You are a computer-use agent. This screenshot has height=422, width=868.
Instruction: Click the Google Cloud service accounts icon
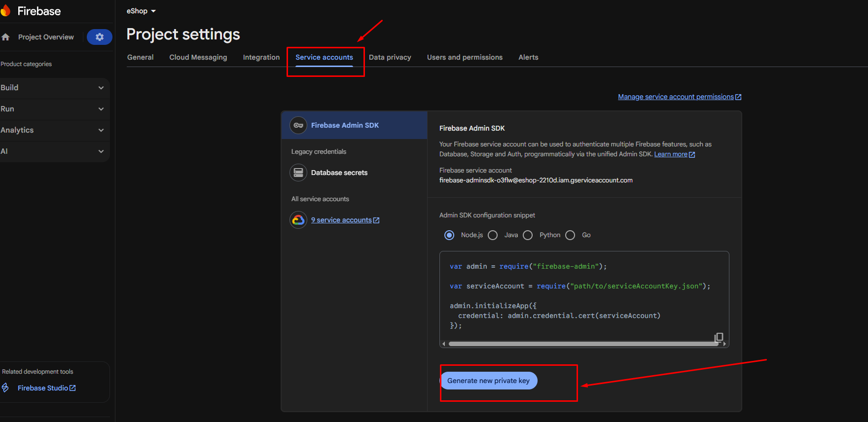pos(298,220)
